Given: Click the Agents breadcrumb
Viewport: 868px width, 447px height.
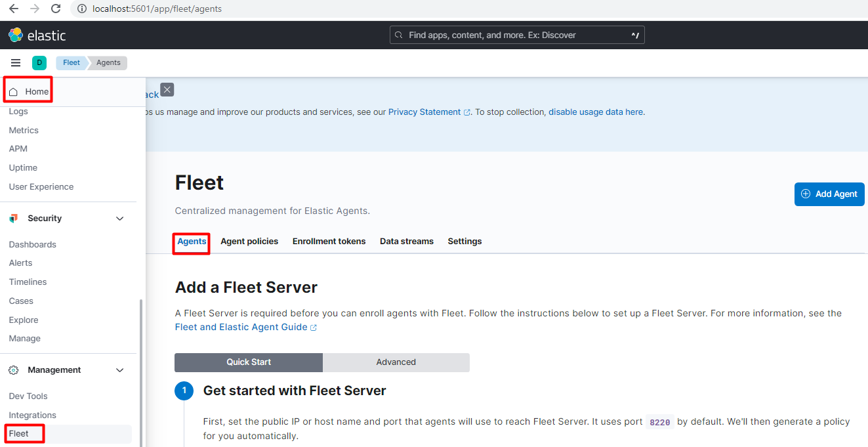Looking at the screenshot, I should pos(108,63).
